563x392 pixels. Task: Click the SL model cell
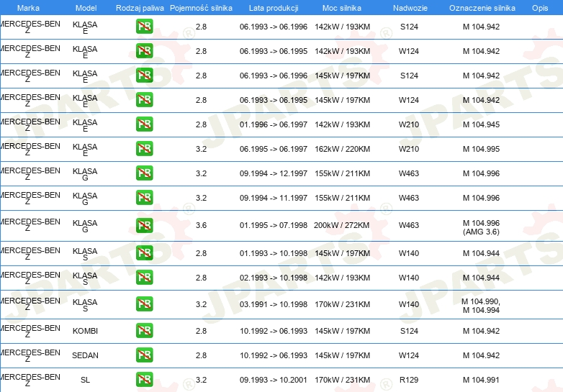click(x=85, y=380)
